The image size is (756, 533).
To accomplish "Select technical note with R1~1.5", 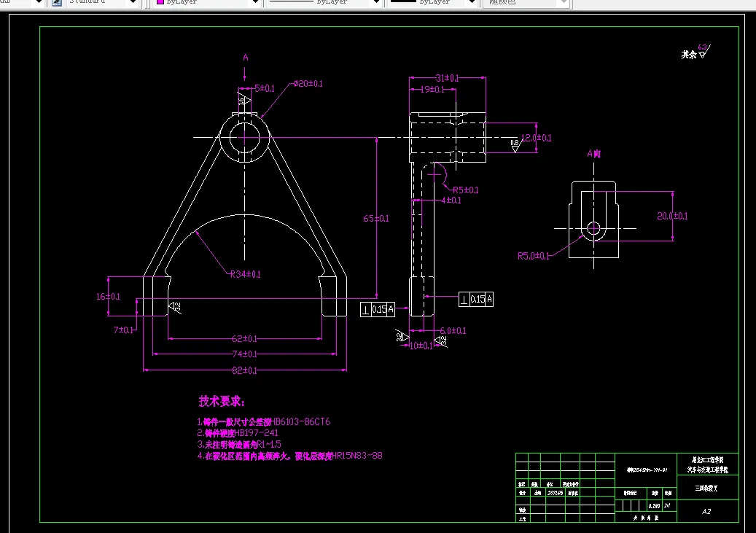I will pyautogui.click(x=239, y=444).
